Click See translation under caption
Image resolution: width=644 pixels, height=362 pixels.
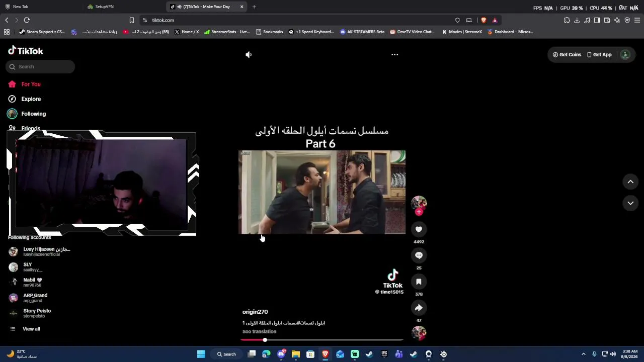coord(259,332)
